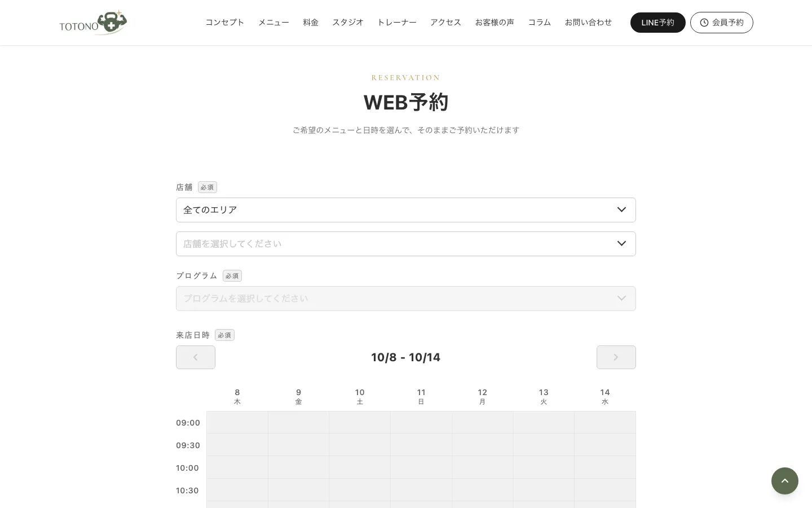Click the scroll-to-top arrow button

pos(785,481)
